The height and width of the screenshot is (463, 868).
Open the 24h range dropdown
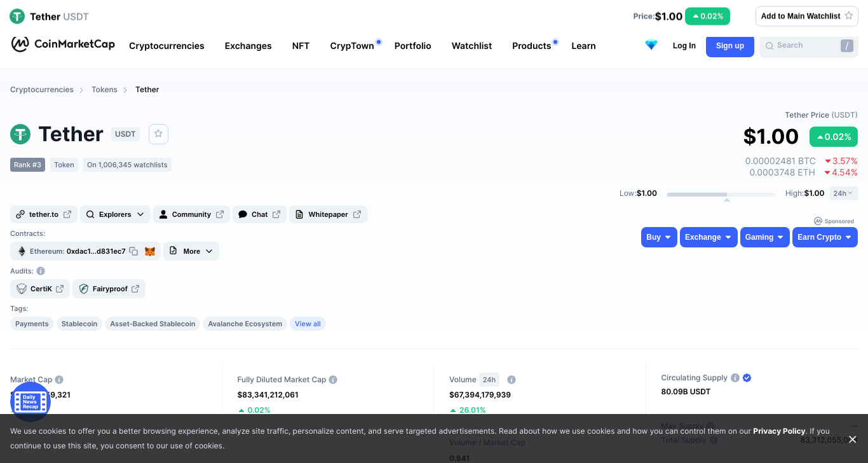point(843,193)
